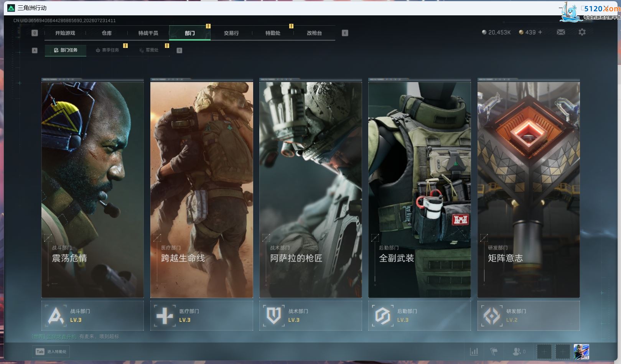Click the first empty squad slot

click(x=544, y=352)
